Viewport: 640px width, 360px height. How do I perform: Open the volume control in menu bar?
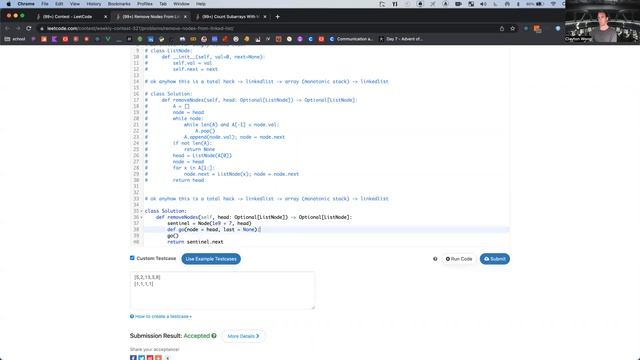[483, 4]
